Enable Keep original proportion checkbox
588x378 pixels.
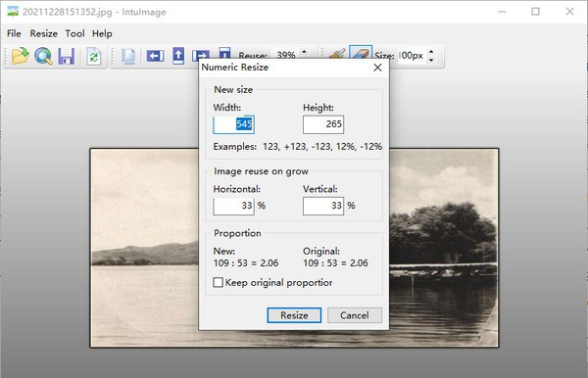(219, 282)
